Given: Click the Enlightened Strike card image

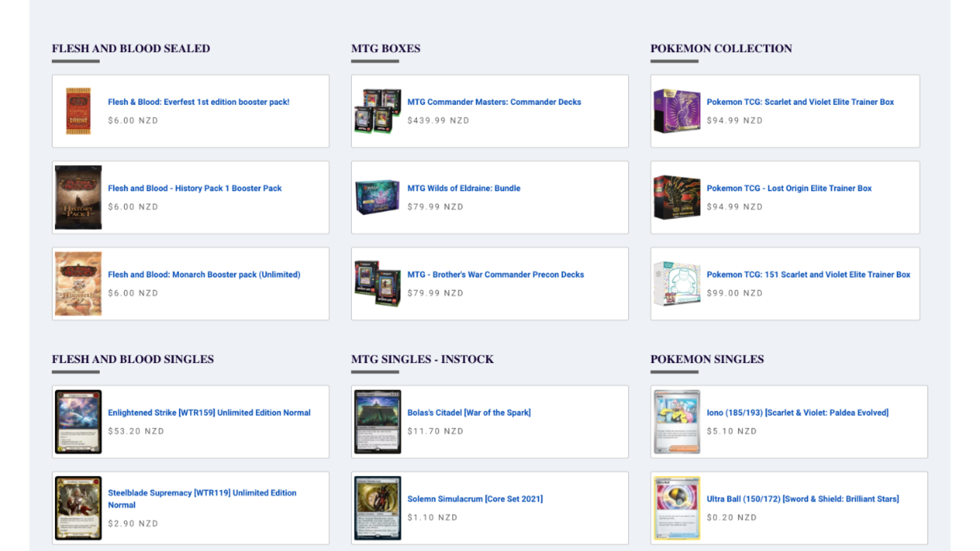Looking at the screenshot, I should point(78,422).
